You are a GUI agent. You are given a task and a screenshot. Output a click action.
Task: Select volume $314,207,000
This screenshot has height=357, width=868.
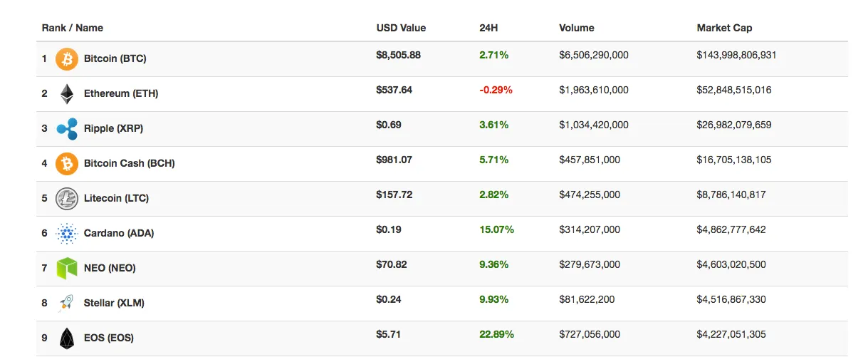coord(590,229)
